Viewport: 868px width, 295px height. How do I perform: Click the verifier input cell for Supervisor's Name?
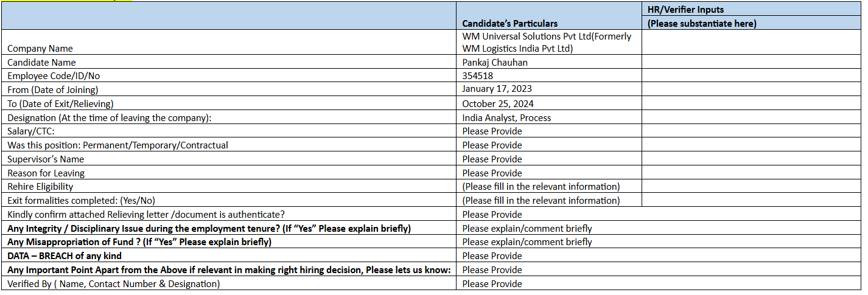[x=751, y=159]
